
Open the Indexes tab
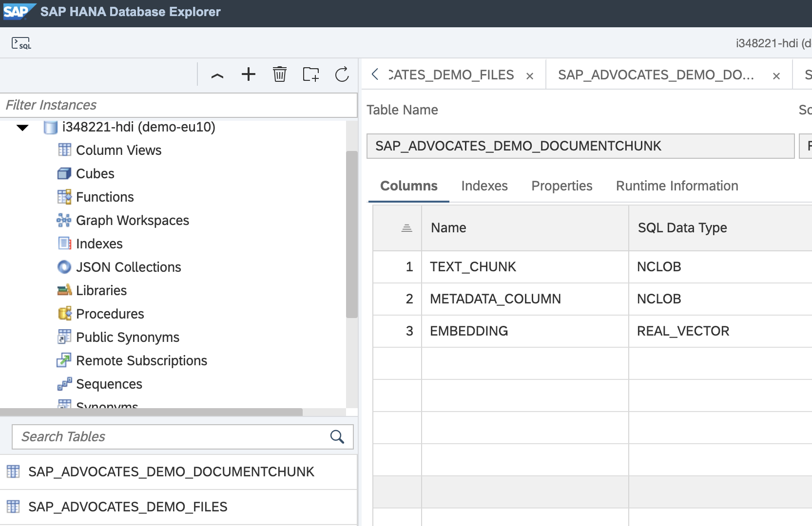coord(484,186)
